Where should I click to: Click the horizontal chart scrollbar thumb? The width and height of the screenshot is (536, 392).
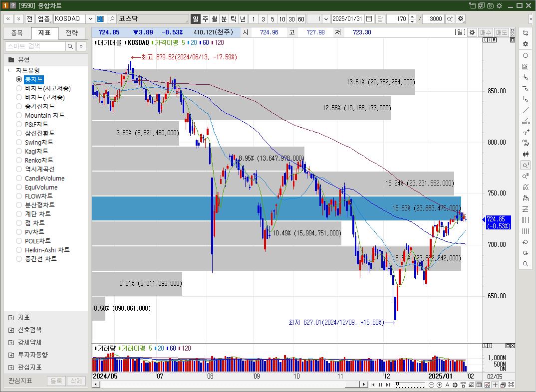pyautogui.click(x=352, y=385)
